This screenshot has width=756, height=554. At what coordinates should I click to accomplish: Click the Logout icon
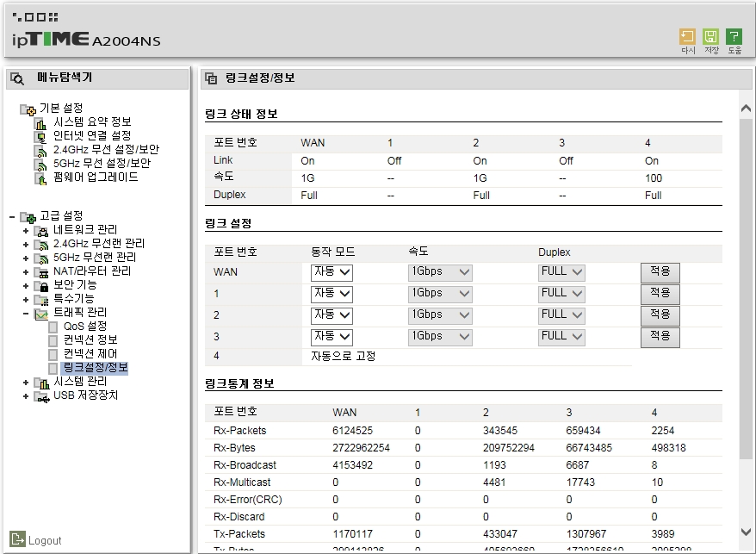17,539
